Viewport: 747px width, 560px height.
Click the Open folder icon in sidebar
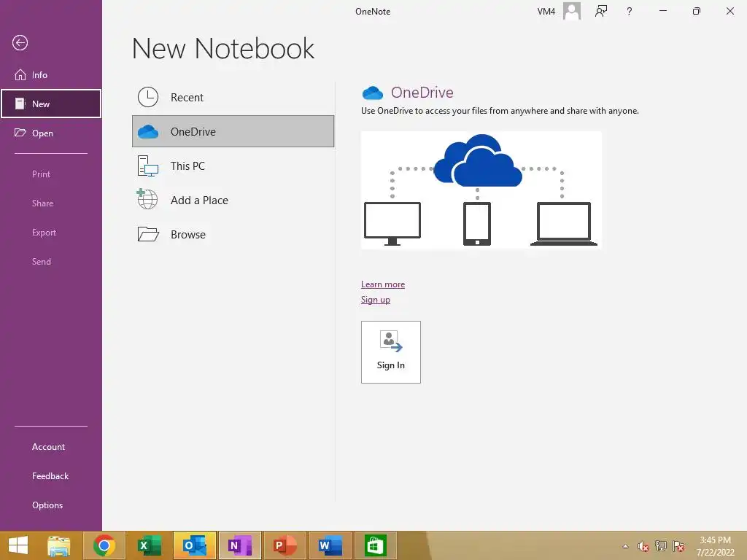click(20, 133)
